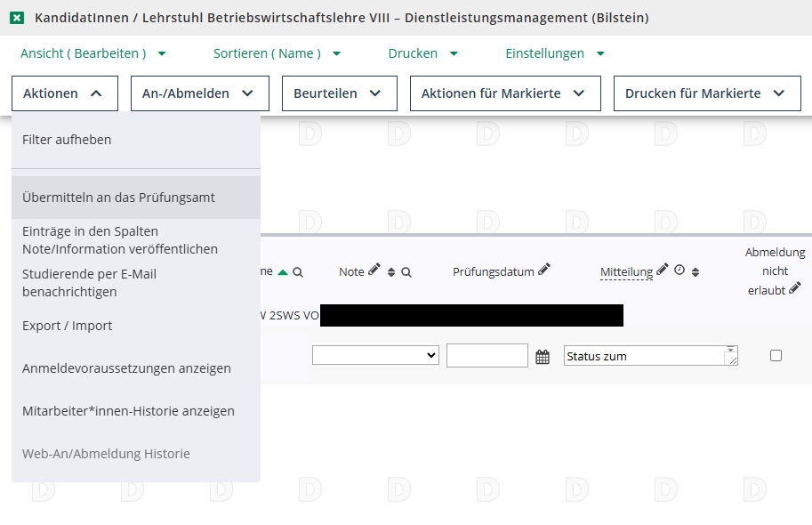Click the pencil icon next to Mitteilung

(x=663, y=271)
